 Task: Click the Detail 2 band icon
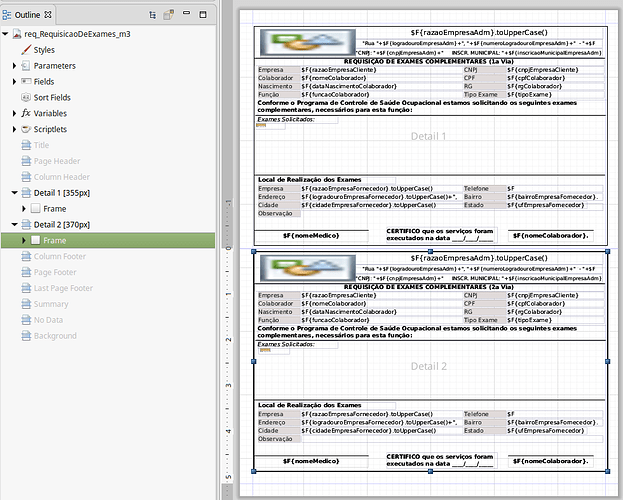[26, 225]
